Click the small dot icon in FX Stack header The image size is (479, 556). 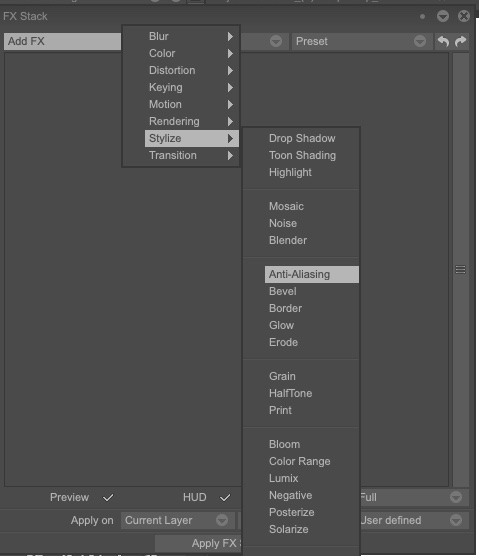tap(422, 16)
